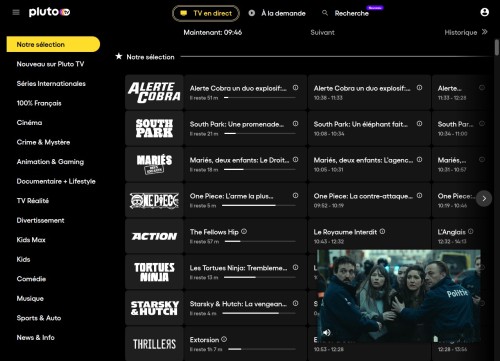Click the page vertical scrollbar
This screenshot has width=500, height=361.
point(497,48)
